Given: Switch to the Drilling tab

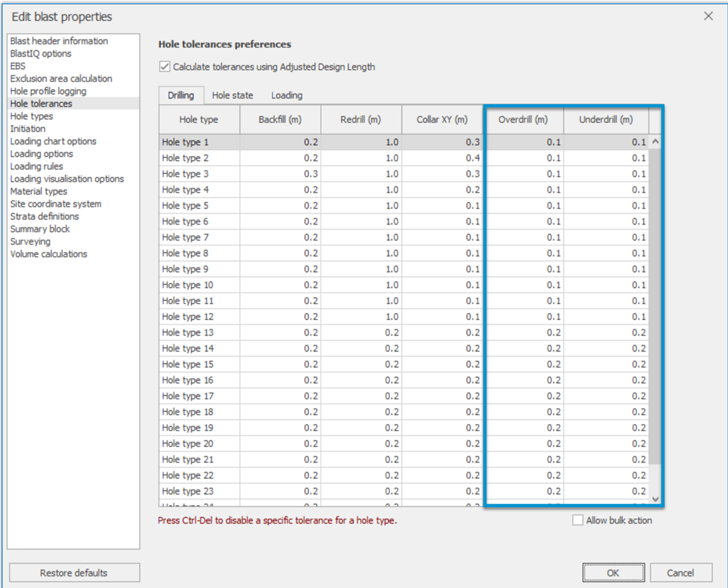Looking at the screenshot, I should (x=181, y=95).
